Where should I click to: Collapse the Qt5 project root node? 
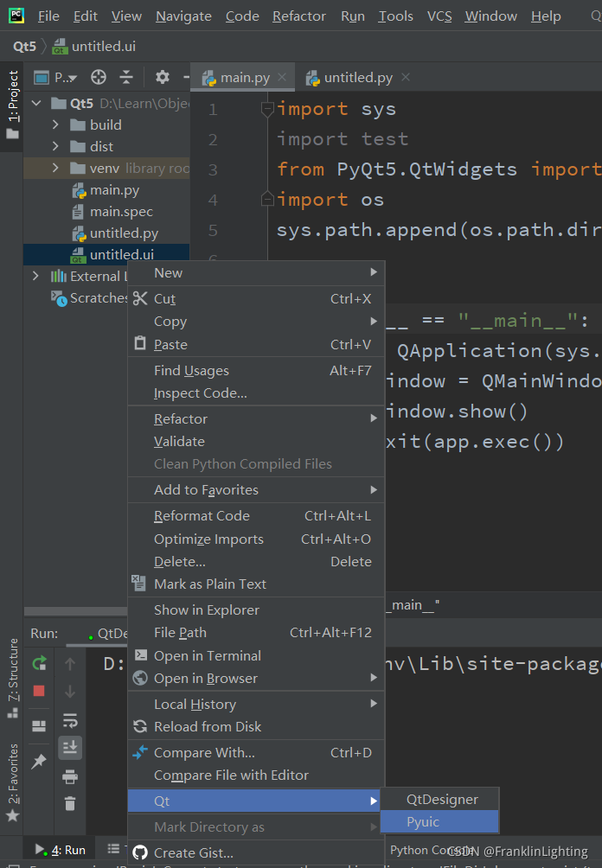tap(36, 103)
